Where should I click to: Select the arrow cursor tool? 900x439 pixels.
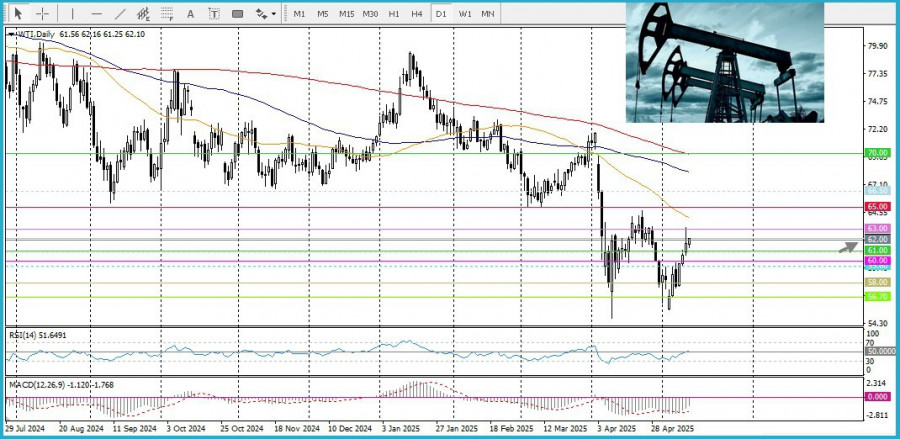tap(19, 13)
